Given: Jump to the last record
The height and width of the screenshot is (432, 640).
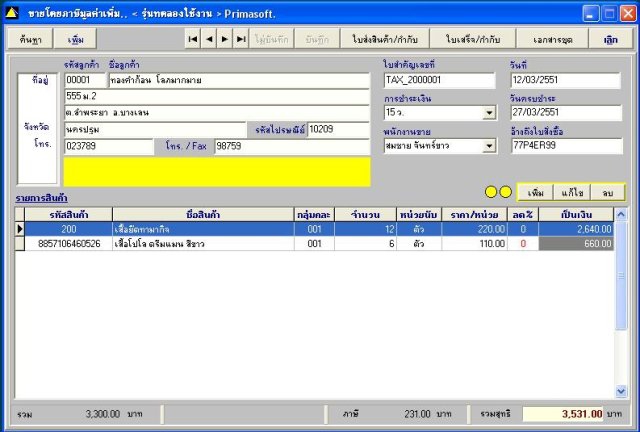Looking at the screenshot, I should 241,39.
